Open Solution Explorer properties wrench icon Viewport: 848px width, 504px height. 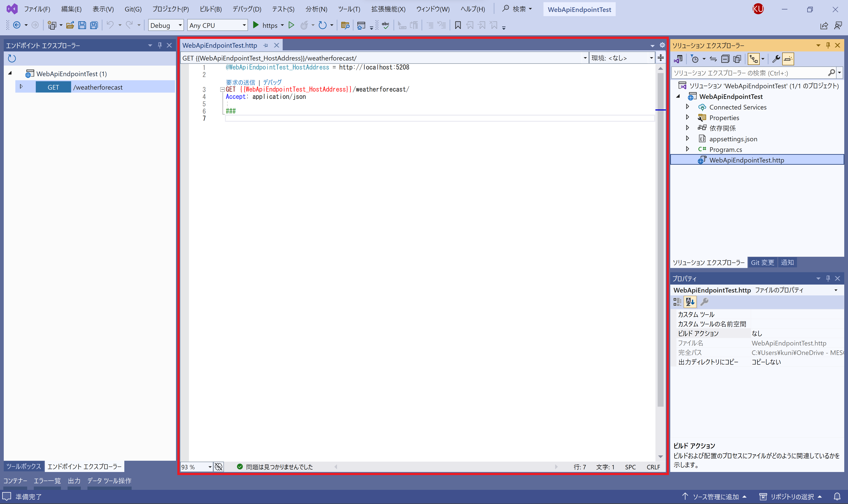[776, 59]
